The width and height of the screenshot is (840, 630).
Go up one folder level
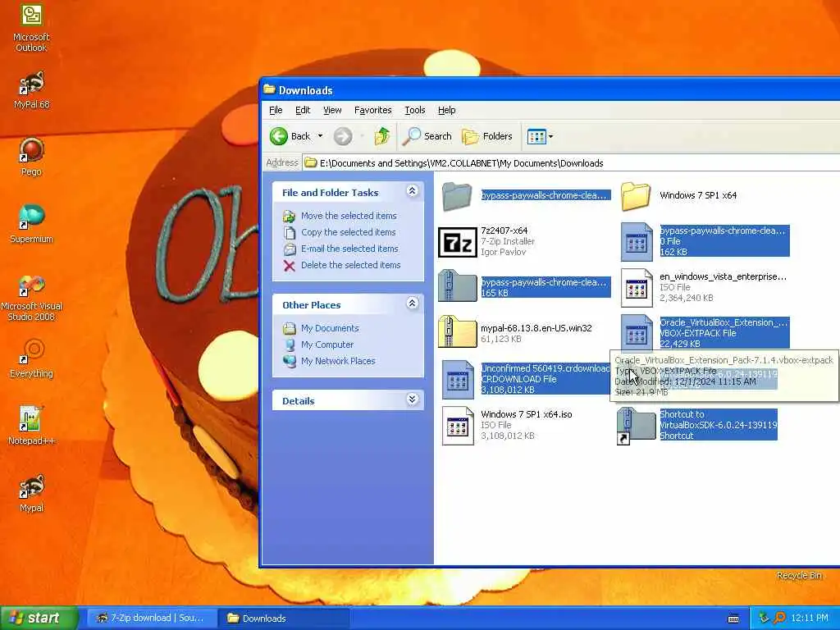pos(382,136)
